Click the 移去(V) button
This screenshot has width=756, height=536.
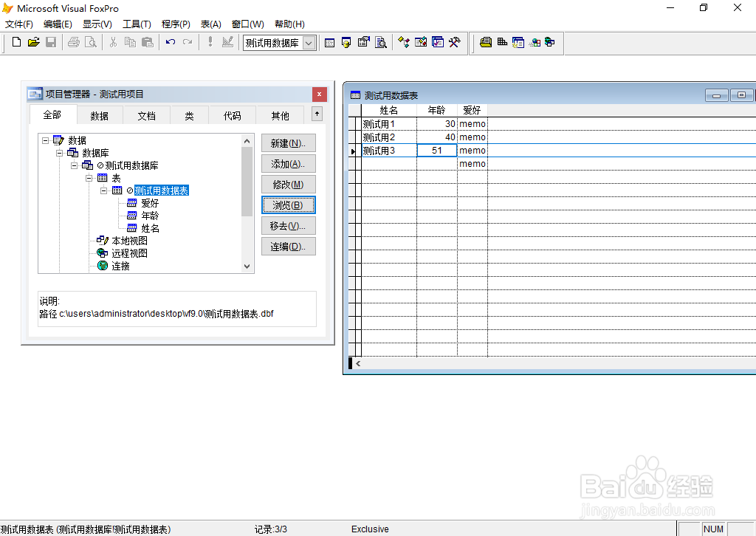[x=289, y=226]
